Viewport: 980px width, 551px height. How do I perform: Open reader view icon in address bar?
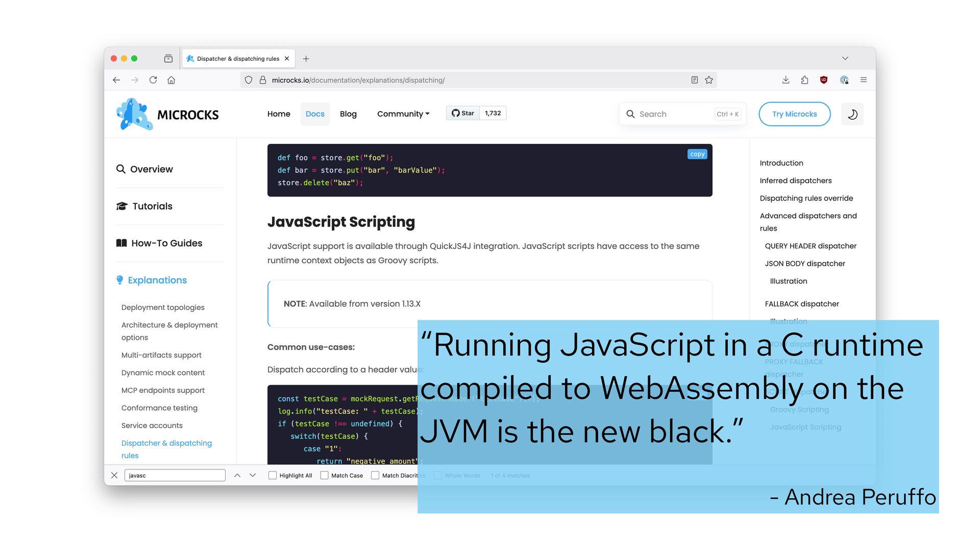click(x=694, y=80)
